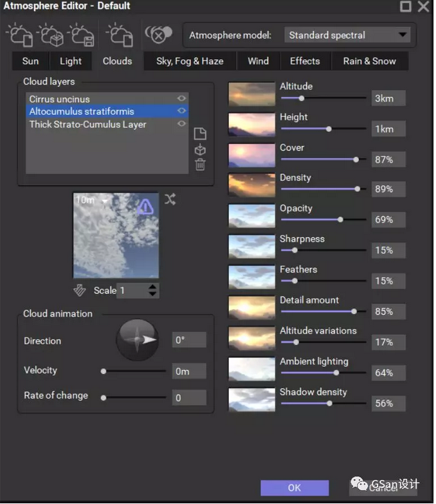This screenshot has width=436, height=504.
Task: Click the fourth cloud-with-page toolbar icon
Action: tap(119, 35)
